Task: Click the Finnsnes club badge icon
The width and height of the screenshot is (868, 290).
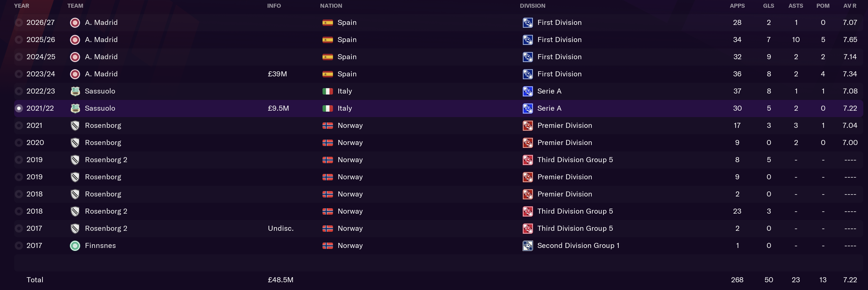Action: click(x=75, y=246)
